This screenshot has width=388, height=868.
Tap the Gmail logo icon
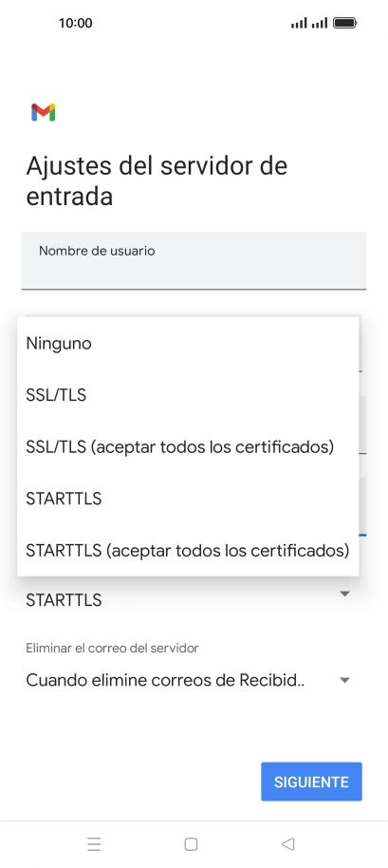43,112
